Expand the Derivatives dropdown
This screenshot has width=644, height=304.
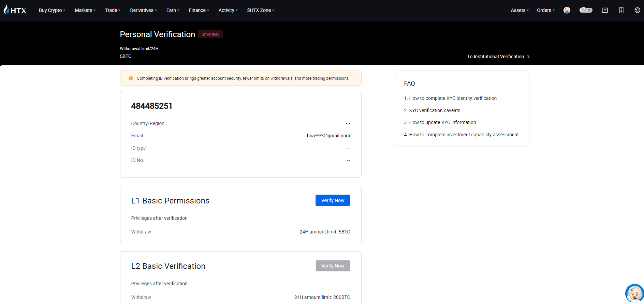(x=144, y=10)
